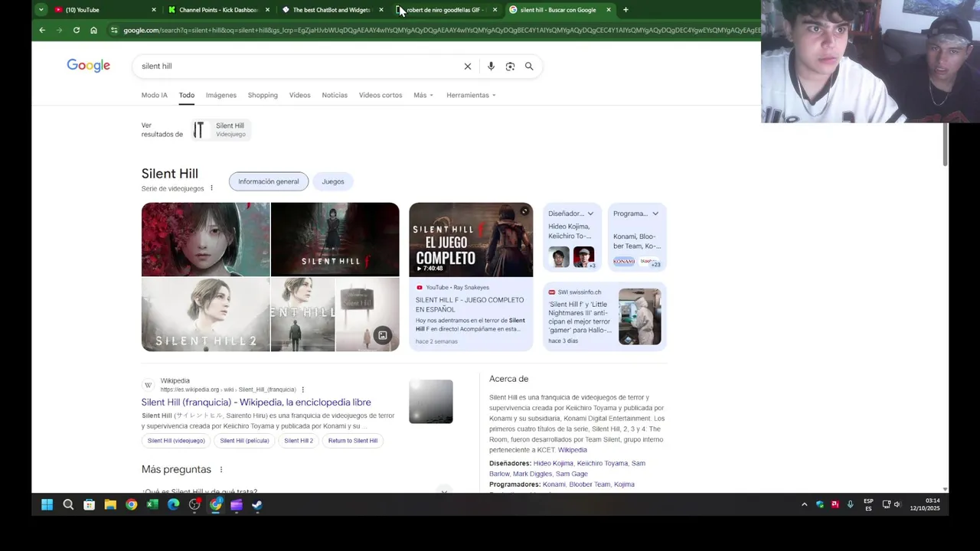
Task: Click the microphone tray icon
Action: 850,504
